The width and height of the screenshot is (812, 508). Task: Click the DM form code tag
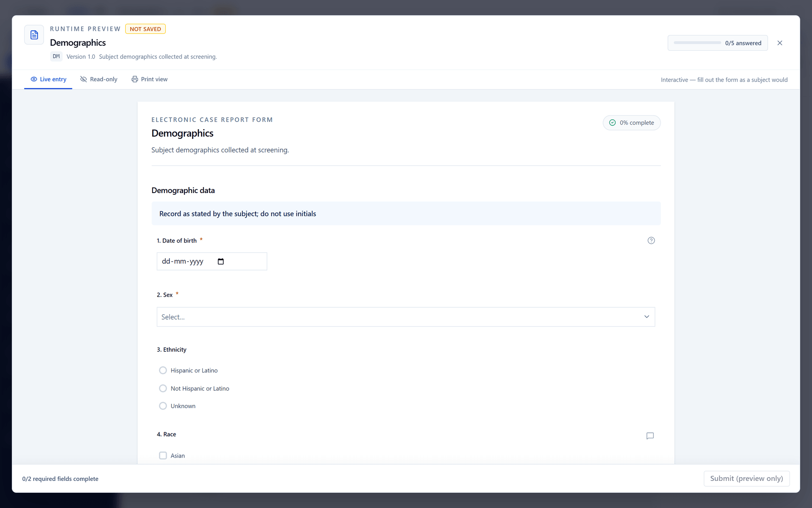click(x=56, y=56)
